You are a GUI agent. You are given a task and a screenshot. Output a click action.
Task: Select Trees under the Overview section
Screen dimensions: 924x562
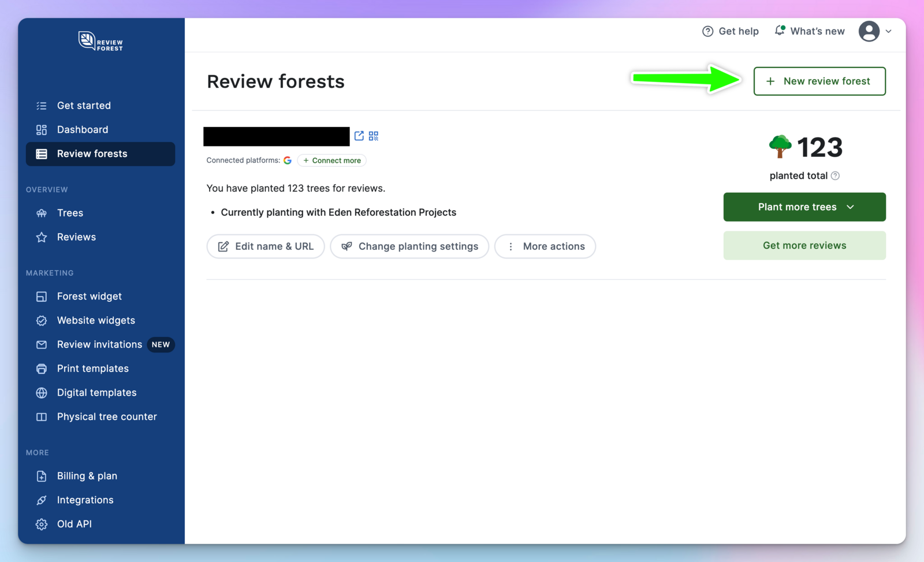tap(69, 213)
